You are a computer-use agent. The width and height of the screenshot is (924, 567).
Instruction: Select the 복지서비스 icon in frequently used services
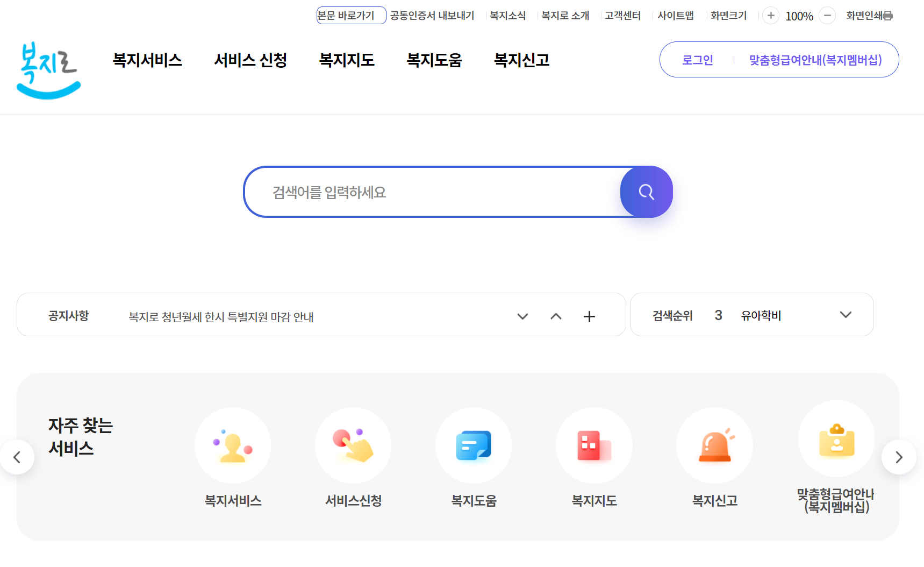(x=232, y=445)
